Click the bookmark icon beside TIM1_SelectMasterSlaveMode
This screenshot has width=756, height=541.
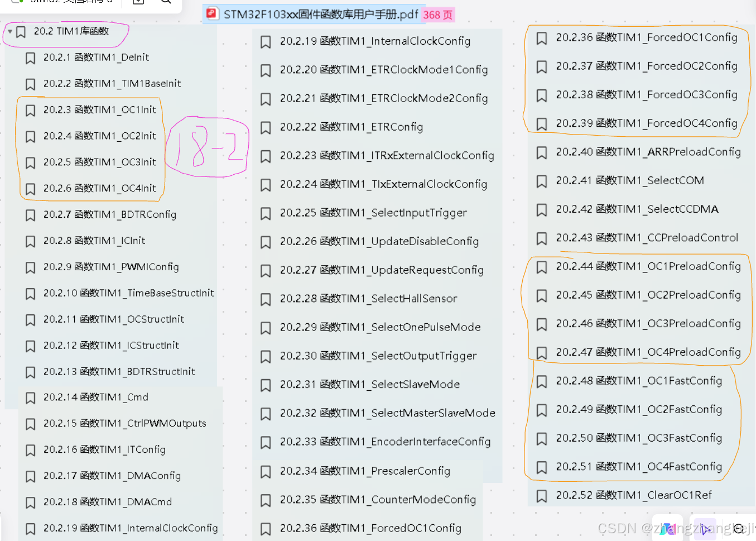[x=266, y=414]
